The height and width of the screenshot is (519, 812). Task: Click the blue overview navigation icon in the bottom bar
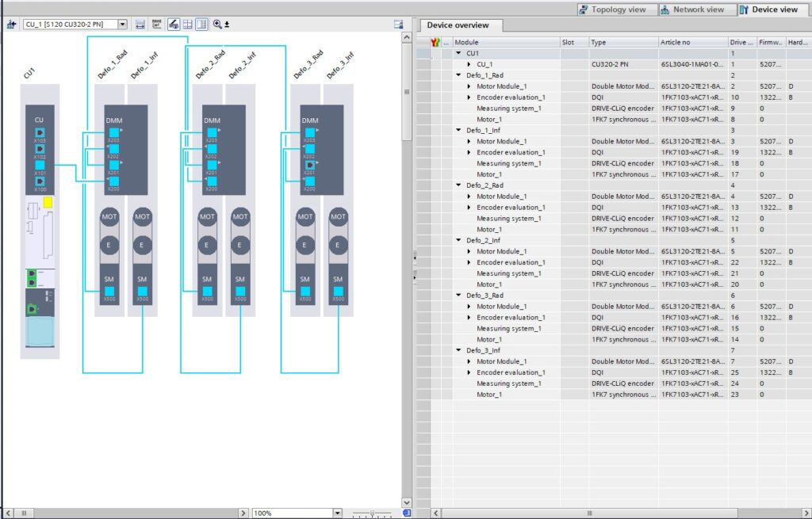tap(407, 513)
